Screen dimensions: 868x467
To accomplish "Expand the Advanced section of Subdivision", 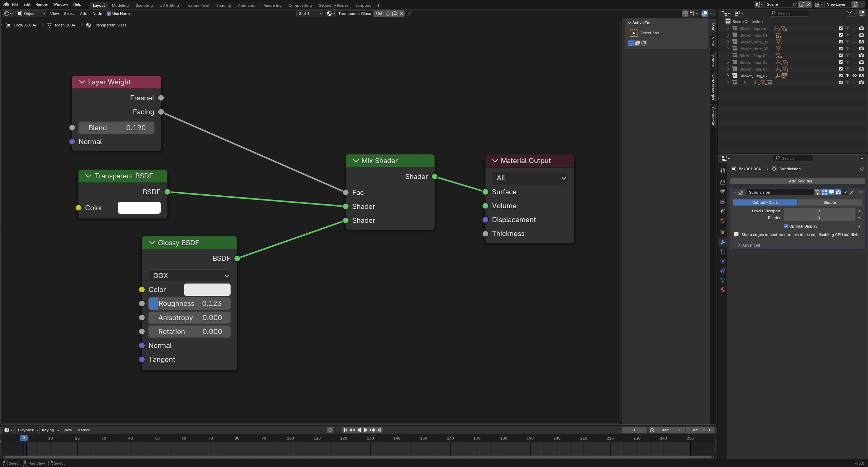I will pyautogui.click(x=750, y=245).
